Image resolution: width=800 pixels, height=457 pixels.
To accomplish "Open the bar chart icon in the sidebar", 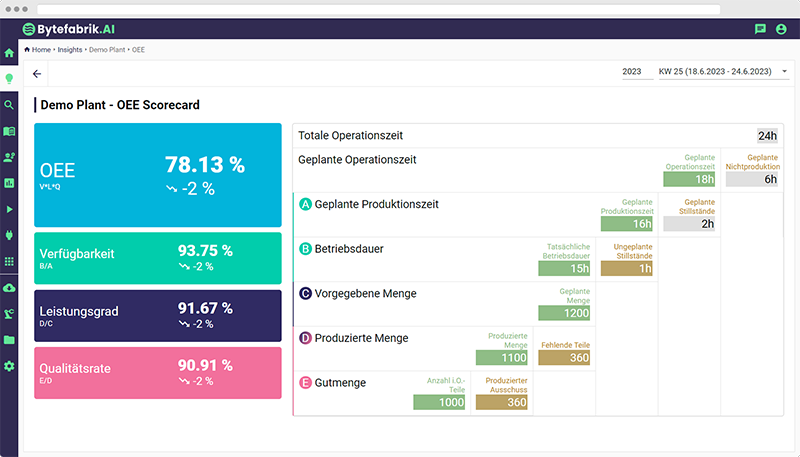I will click(9, 183).
